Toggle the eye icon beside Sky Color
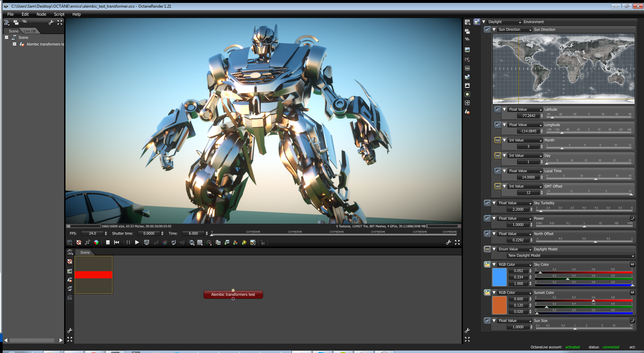This screenshot has height=353, width=644. [x=632, y=264]
